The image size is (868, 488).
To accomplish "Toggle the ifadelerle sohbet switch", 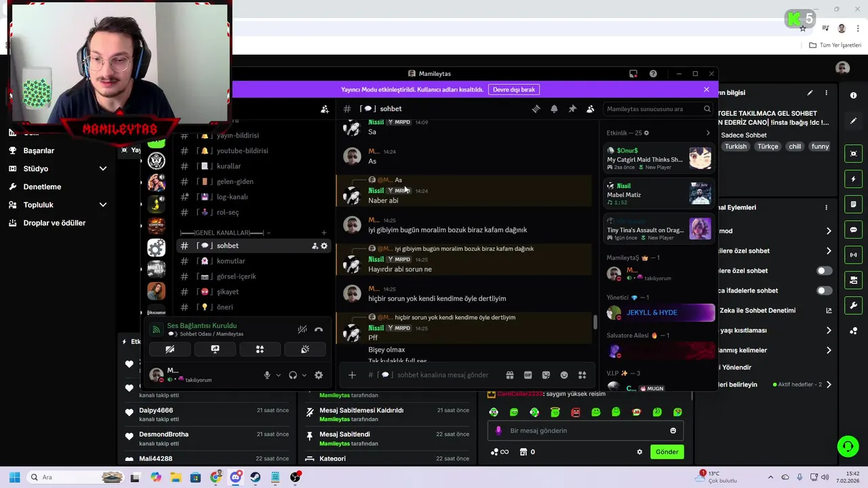I will pos(824,291).
